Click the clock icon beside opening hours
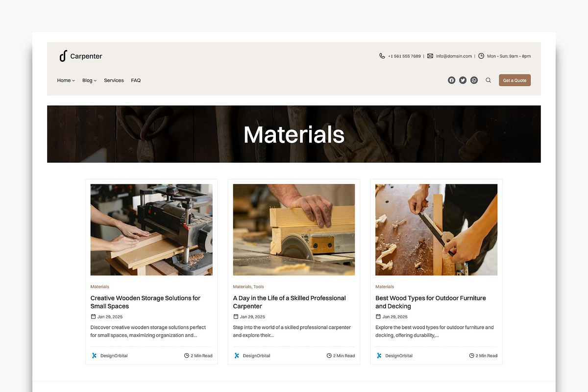Image resolution: width=588 pixels, height=392 pixels. (481, 56)
